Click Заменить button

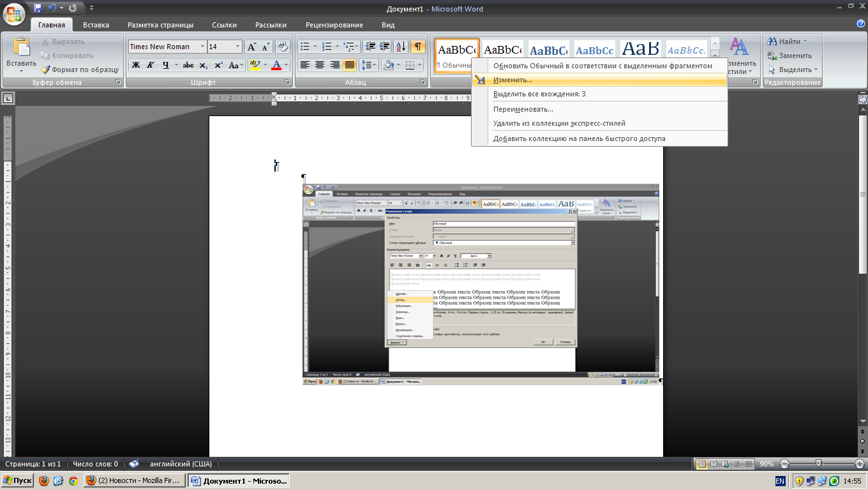789,56
